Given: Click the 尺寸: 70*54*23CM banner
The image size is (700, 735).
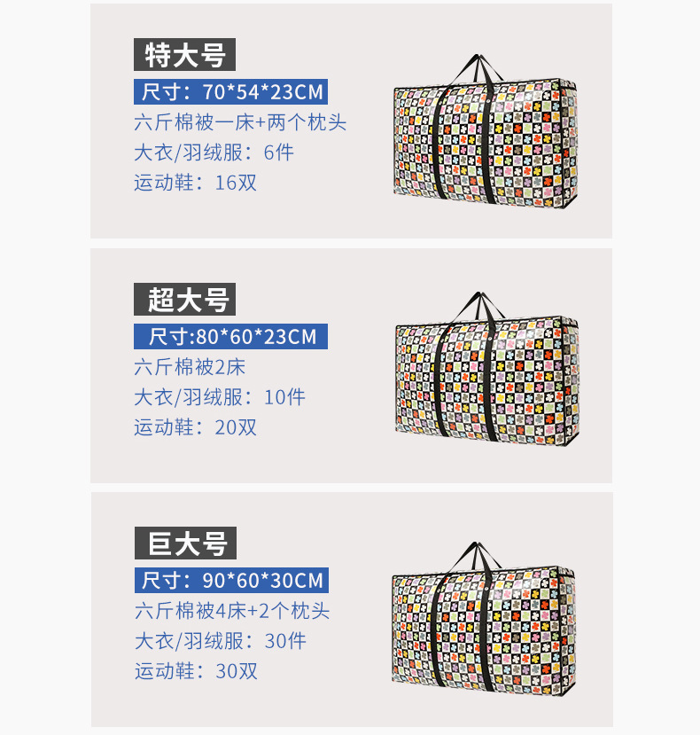Looking at the screenshot, I should [x=231, y=92].
